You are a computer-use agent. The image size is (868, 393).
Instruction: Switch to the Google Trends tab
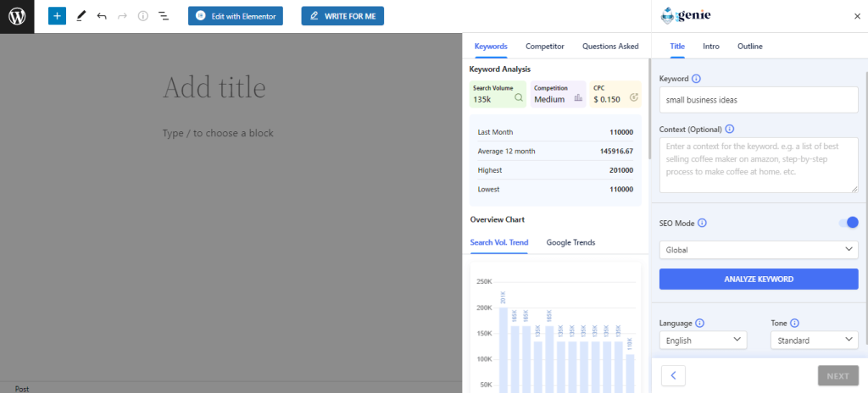[x=570, y=242]
